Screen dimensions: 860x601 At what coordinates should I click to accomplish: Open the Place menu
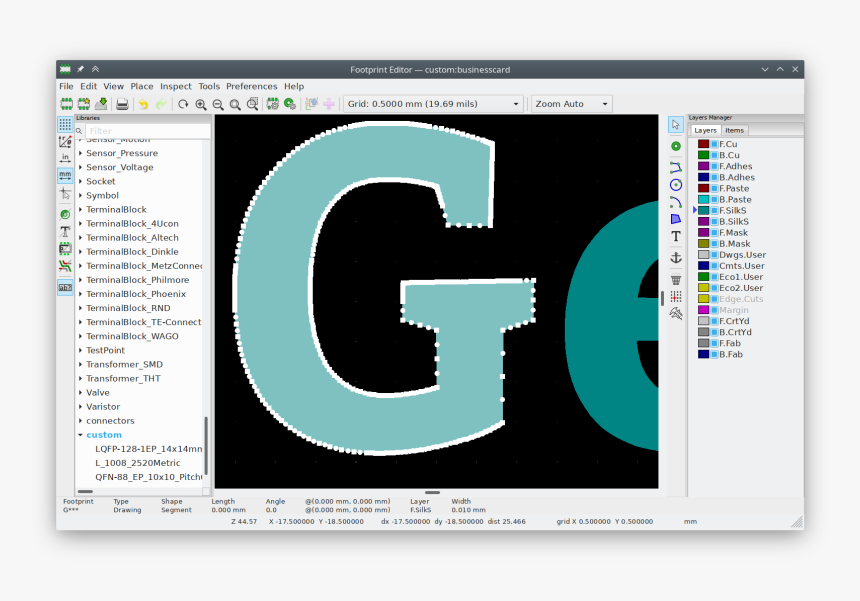click(142, 86)
